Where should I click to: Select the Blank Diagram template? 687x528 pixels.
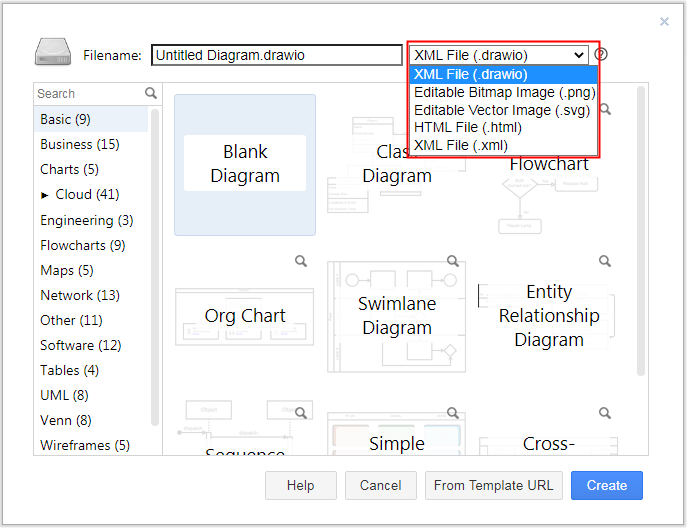tap(245, 165)
